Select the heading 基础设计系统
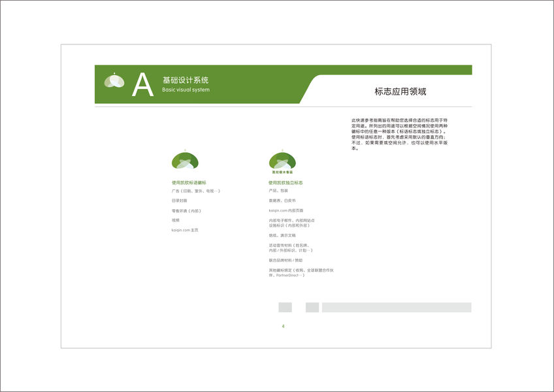The image size is (554, 392). [186, 80]
